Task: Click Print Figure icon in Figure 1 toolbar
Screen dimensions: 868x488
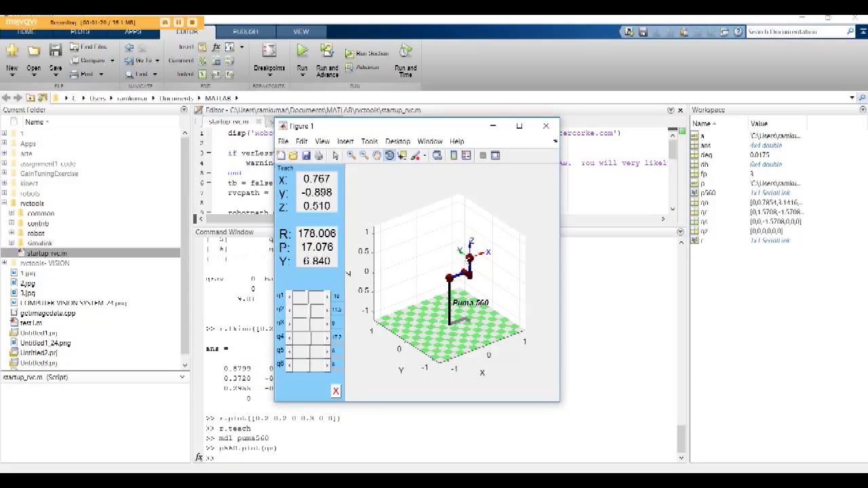Action: tap(319, 155)
